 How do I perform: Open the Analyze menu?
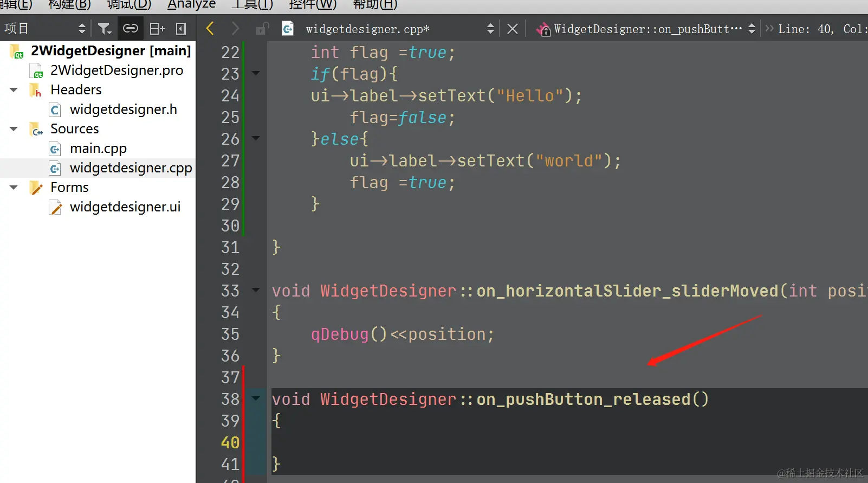click(191, 5)
